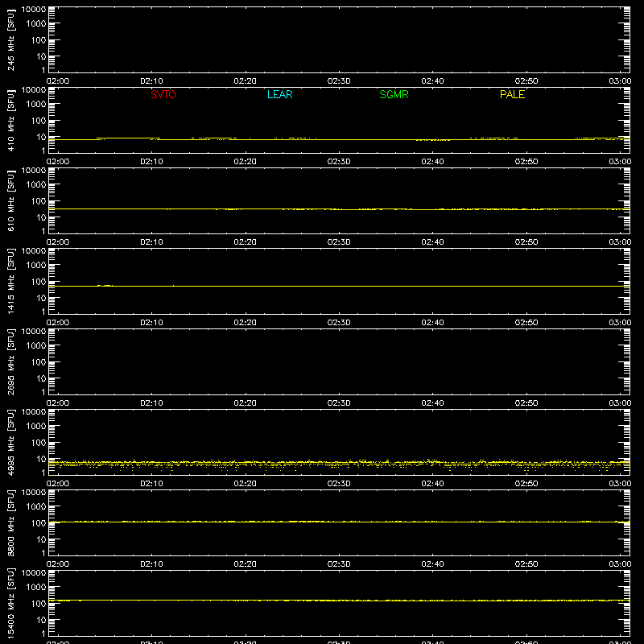
Task: Click the red SVTO station label
Action: tap(163, 94)
